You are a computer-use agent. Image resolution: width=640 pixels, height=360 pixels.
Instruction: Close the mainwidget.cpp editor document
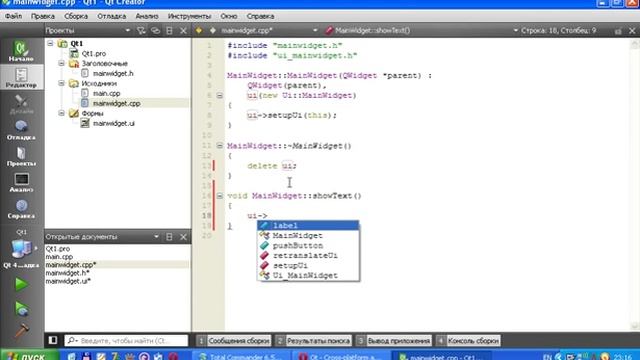[x=632, y=31]
